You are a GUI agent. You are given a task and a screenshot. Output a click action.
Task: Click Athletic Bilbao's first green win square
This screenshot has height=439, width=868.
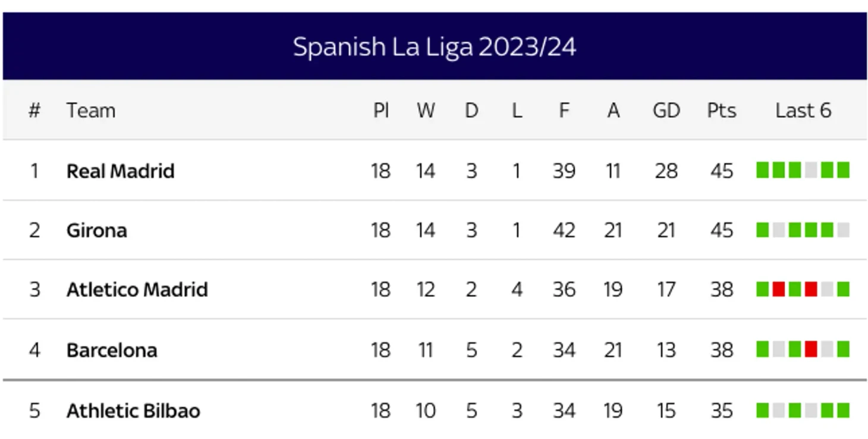tap(762, 410)
